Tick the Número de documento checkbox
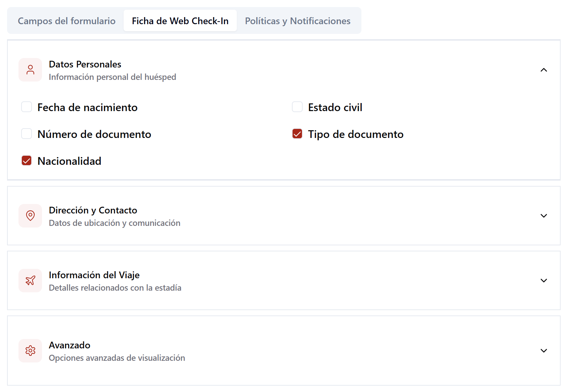The height and width of the screenshot is (392, 568). (27, 134)
